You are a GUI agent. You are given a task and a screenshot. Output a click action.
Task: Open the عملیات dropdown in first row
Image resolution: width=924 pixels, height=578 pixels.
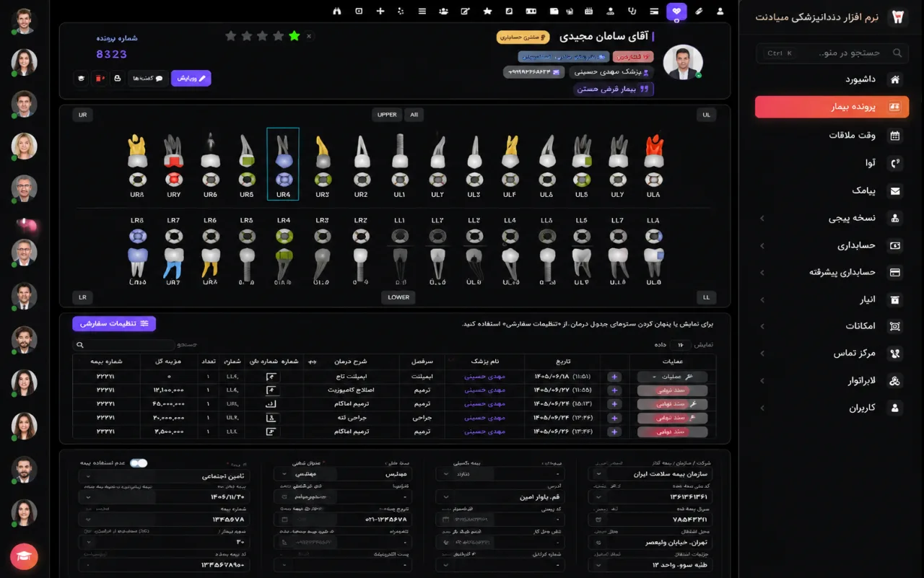[x=671, y=377]
